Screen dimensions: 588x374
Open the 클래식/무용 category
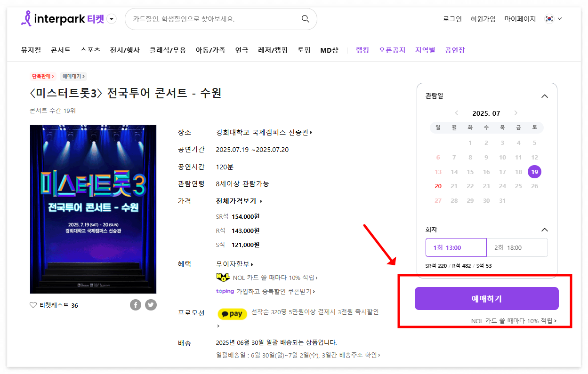168,50
